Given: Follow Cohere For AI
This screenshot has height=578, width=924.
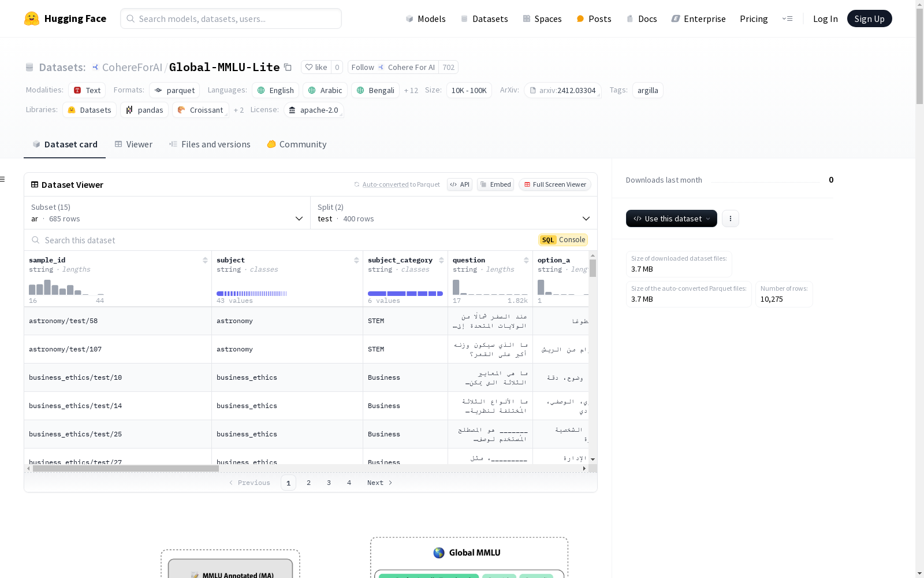Looking at the screenshot, I should pos(393,67).
